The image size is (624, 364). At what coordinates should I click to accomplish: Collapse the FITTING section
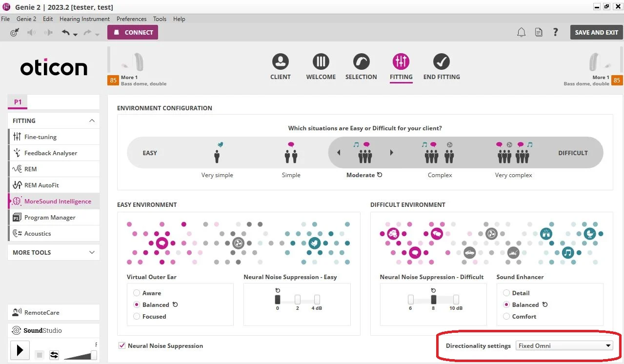click(x=92, y=121)
